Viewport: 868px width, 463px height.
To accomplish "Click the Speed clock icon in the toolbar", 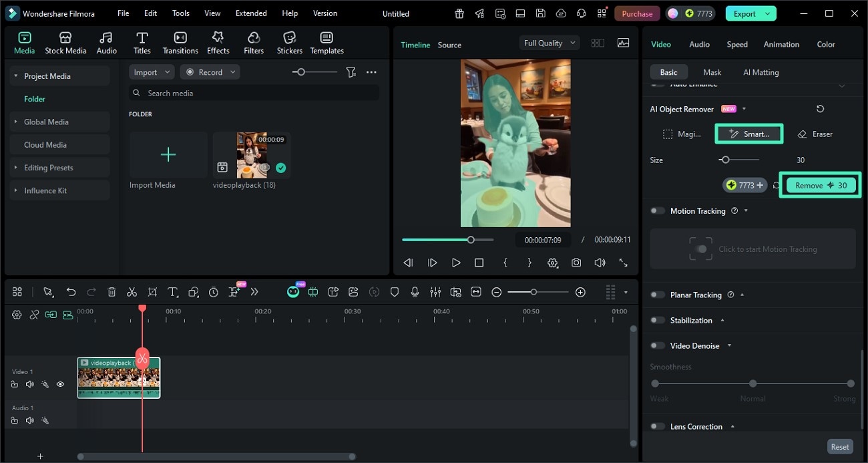I will (x=213, y=292).
